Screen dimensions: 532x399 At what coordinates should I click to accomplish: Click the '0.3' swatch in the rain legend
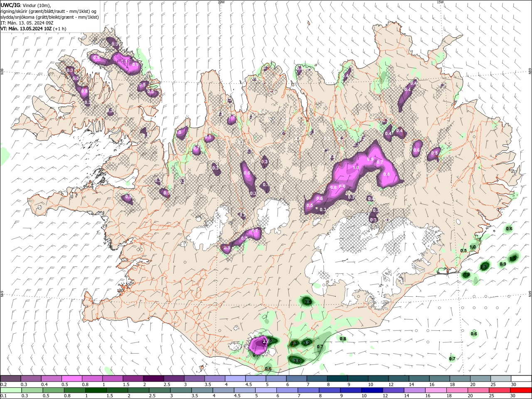click(x=32, y=390)
